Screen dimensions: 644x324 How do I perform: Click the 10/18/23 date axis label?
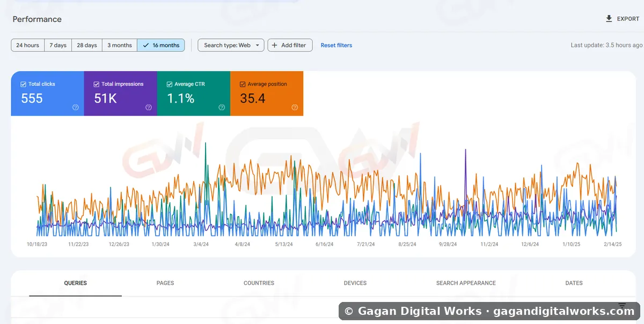tap(38, 244)
